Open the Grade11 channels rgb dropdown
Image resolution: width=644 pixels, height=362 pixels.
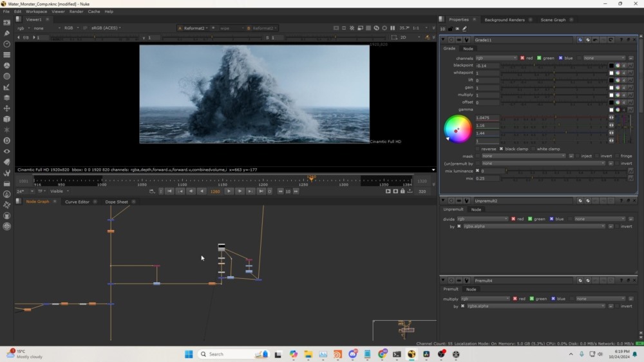496,58
